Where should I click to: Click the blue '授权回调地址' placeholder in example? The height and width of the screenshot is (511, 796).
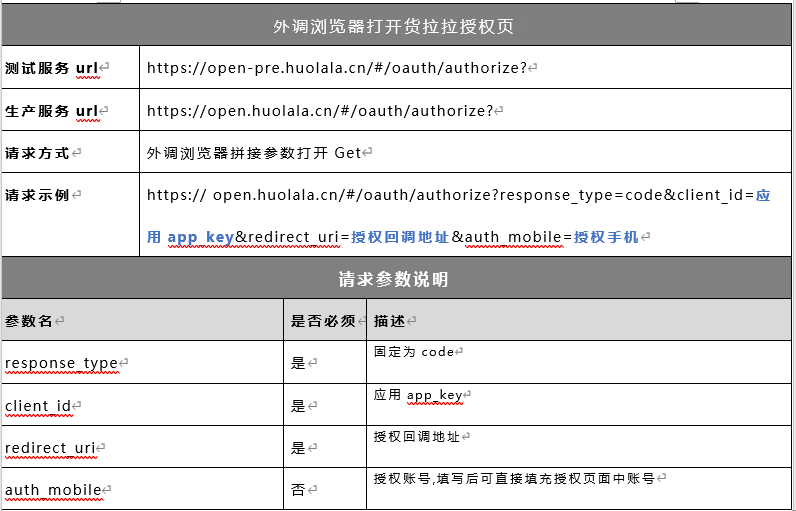(x=400, y=237)
